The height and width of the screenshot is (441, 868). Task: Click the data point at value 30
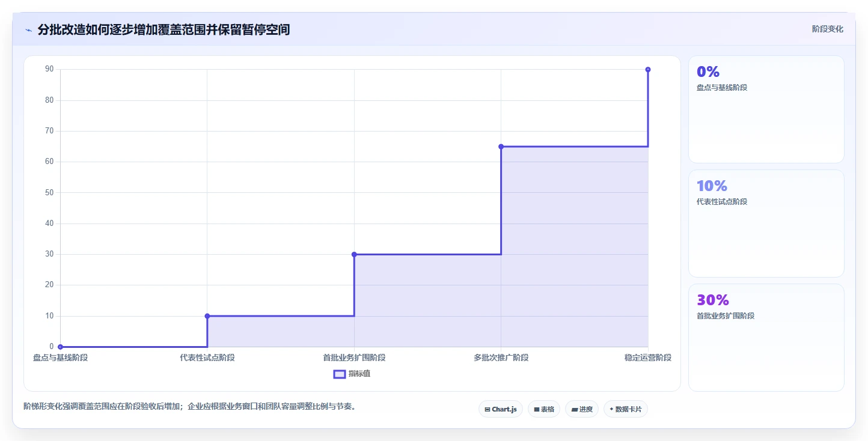[x=354, y=254]
